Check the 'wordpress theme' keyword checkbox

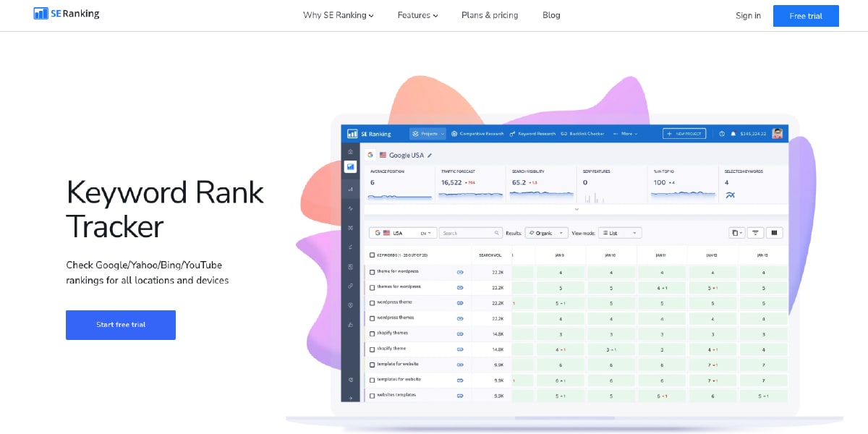point(373,302)
